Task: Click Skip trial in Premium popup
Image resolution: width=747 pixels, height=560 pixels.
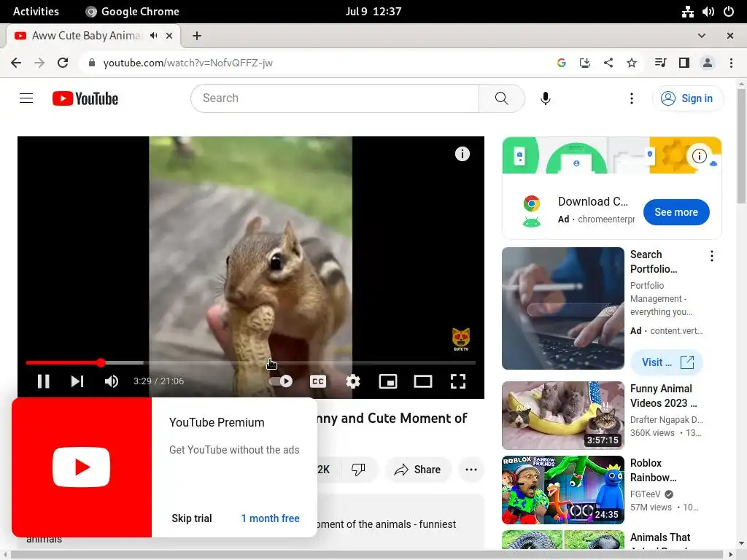Action: tap(192, 518)
